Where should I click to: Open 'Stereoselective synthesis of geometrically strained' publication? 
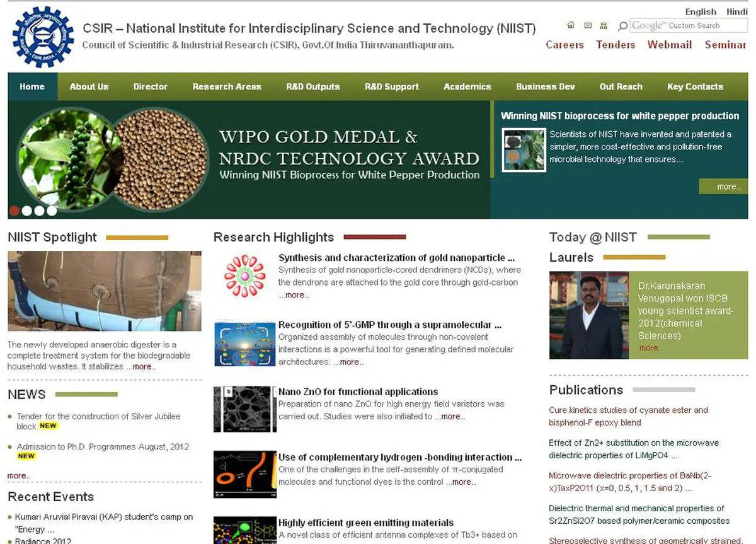coord(646,540)
